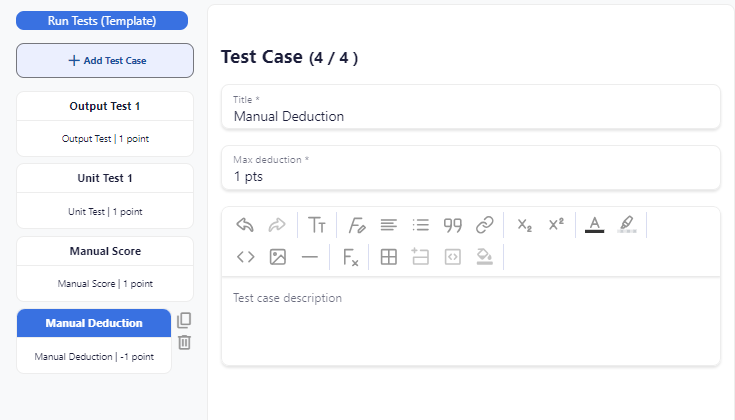Open the text size (Tt) tool
Image resolution: width=735 pixels, height=420 pixels.
(x=317, y=225)
